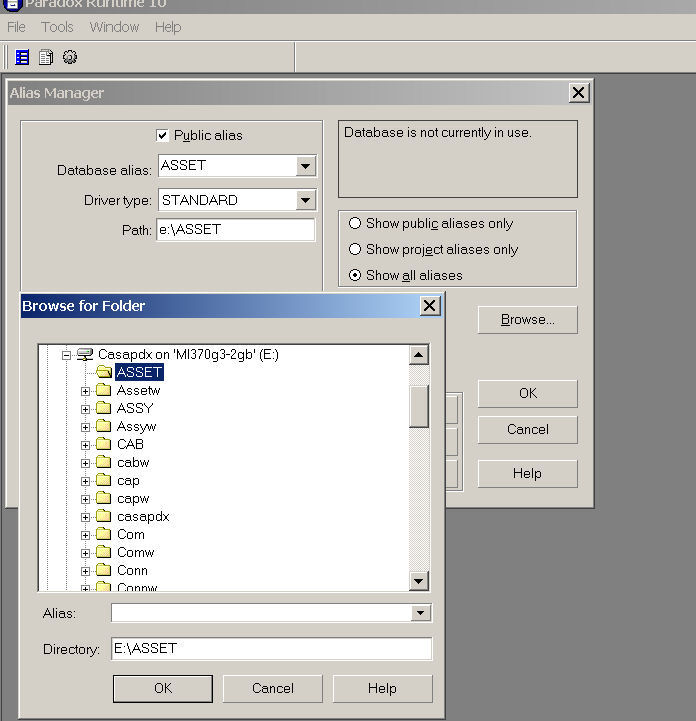Click the Assetw folder icon
Image resolution: width=696 pixels, height=721 pixels.
[104, 390]
